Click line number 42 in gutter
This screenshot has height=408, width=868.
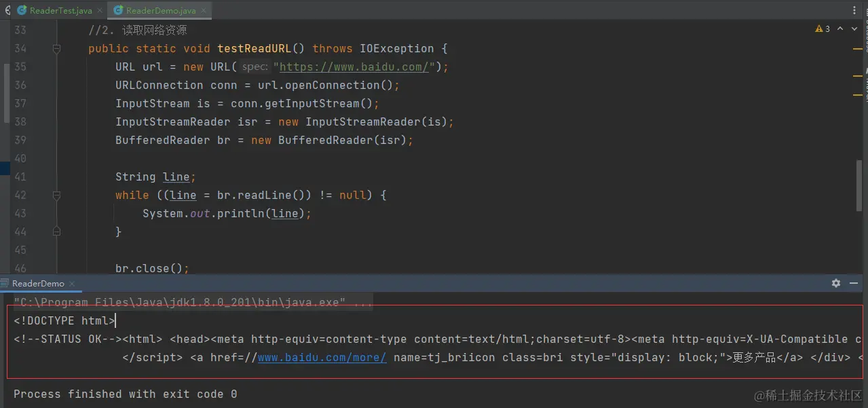click(x=20, y=196)
